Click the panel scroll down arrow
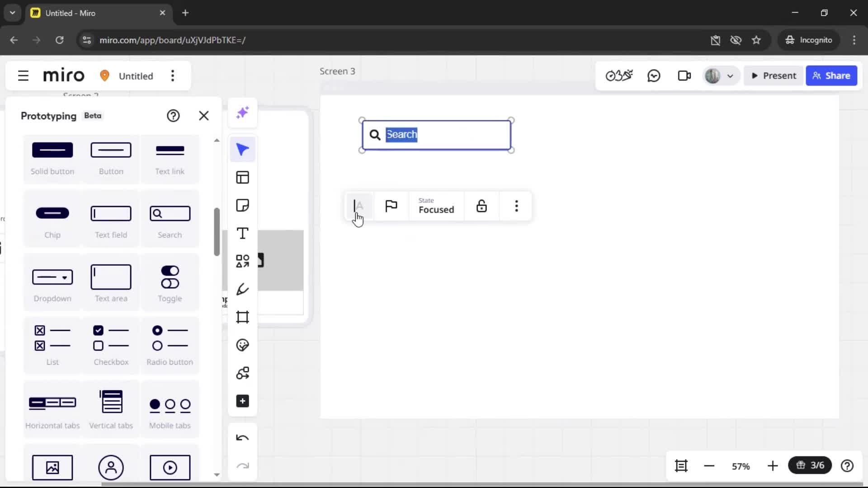This screenshot has width=868, height=488. point(217,475)
